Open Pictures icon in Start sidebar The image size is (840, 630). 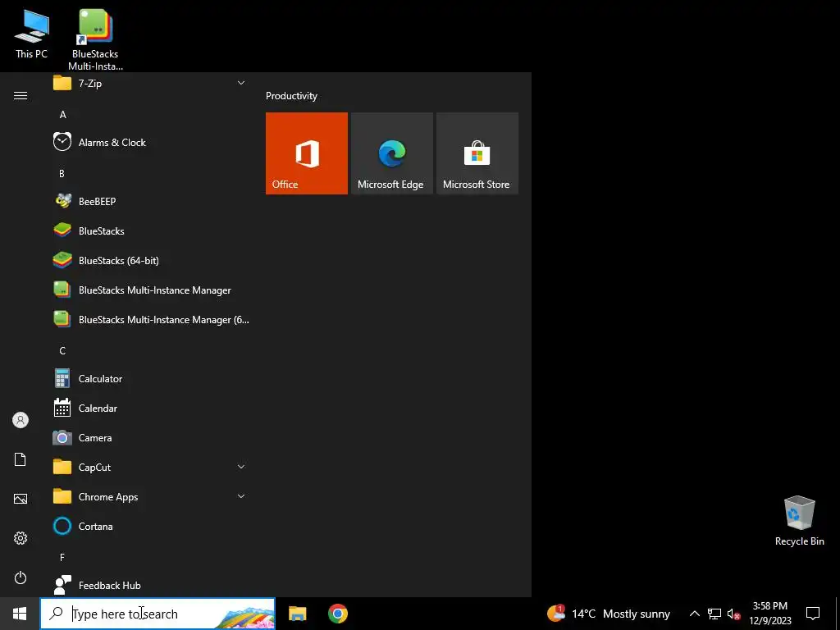[x=21, y=499]
